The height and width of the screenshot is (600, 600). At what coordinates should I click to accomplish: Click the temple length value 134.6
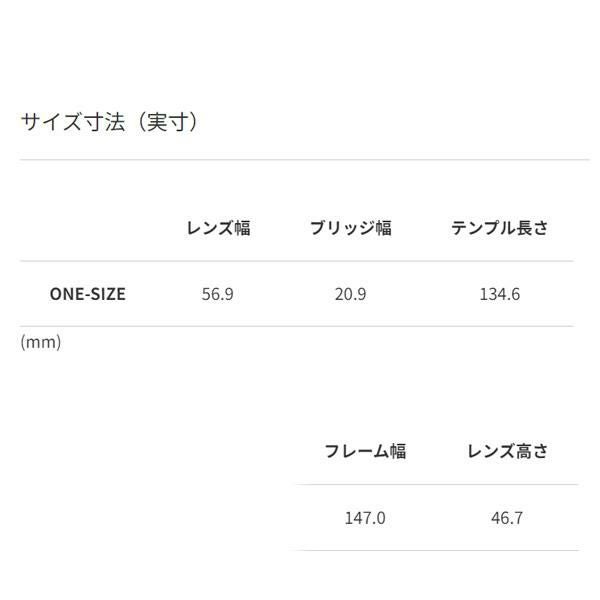click(x=499, y=294)
